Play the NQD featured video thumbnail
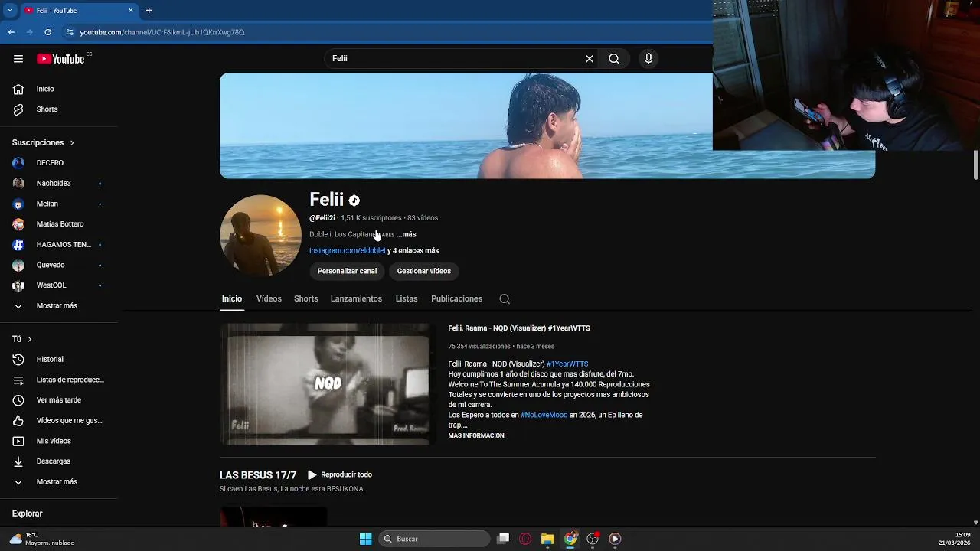 (328, 384)
